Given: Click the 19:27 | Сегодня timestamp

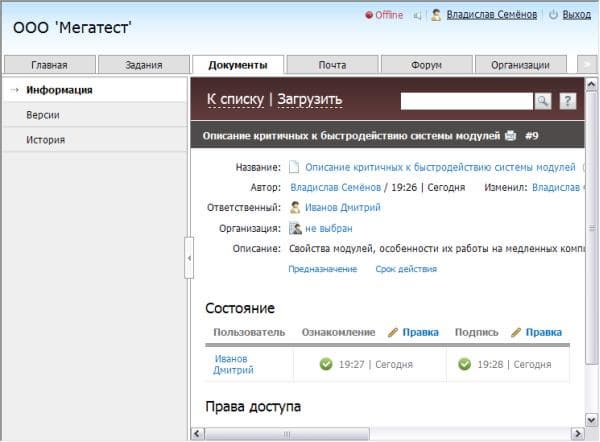Looking at the screenshot, I should coord(376,364).
